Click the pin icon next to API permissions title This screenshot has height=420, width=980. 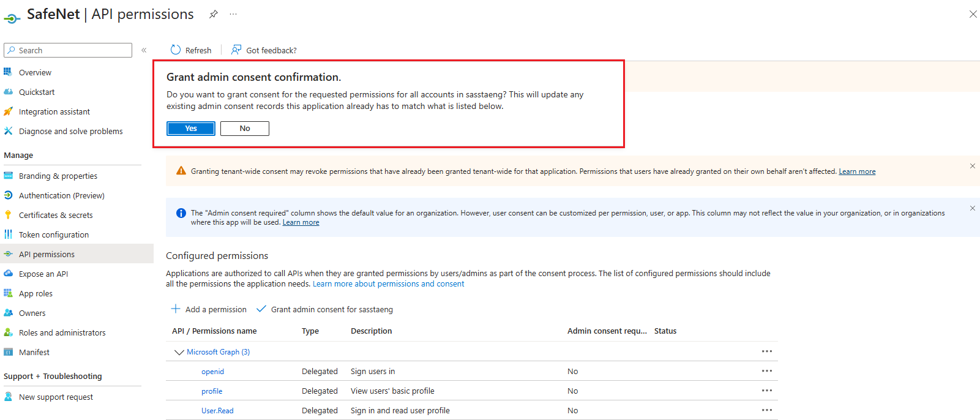click(x=214, y=14)
